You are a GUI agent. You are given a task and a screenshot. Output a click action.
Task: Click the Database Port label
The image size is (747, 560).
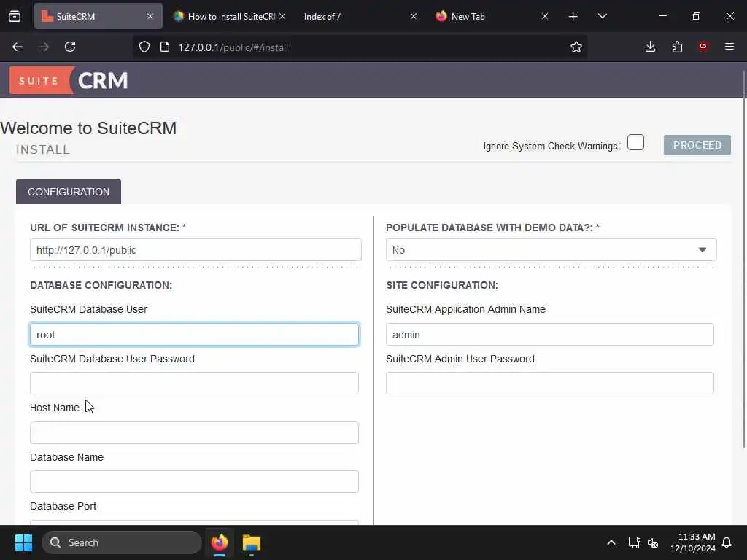63,506
